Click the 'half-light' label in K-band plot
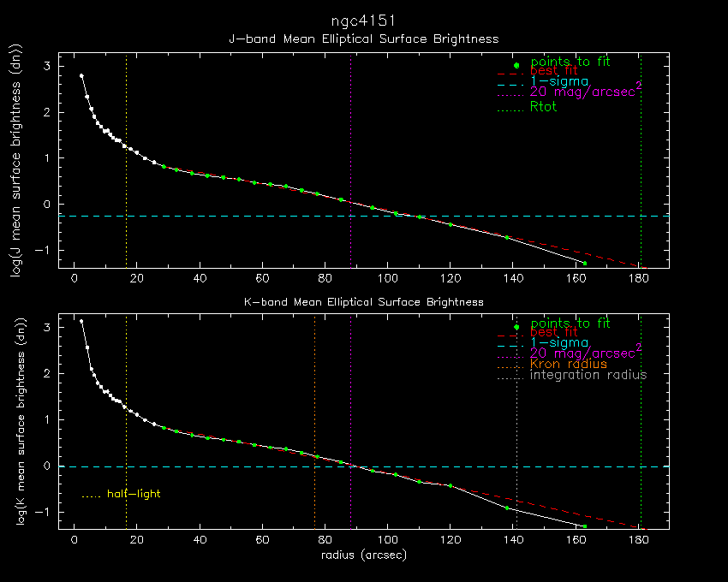The width and height of the screenshot is (728, 582). (134, 494)
